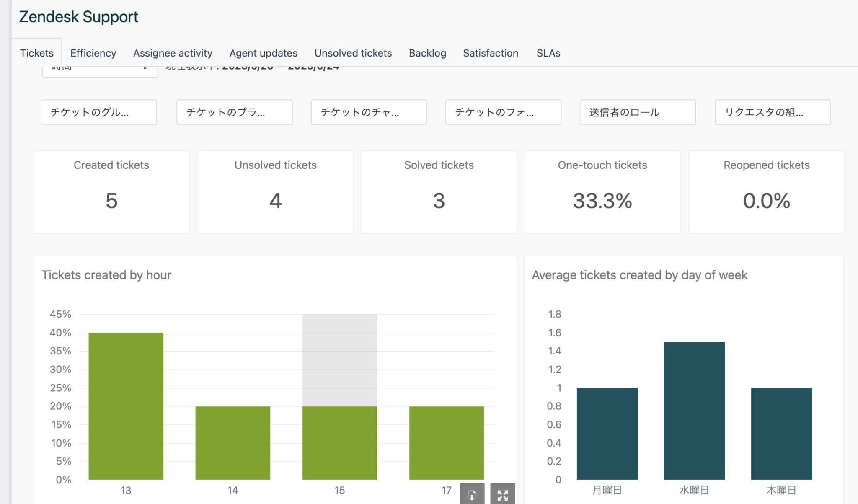This screenshot has width=858, height=504.
Task: Open the チケットのフォーム filter
Action: coord(503,112)
